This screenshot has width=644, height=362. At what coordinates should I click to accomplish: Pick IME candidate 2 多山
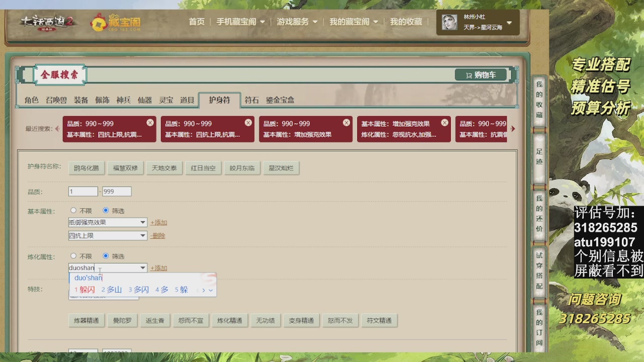[x=112, y=290]
